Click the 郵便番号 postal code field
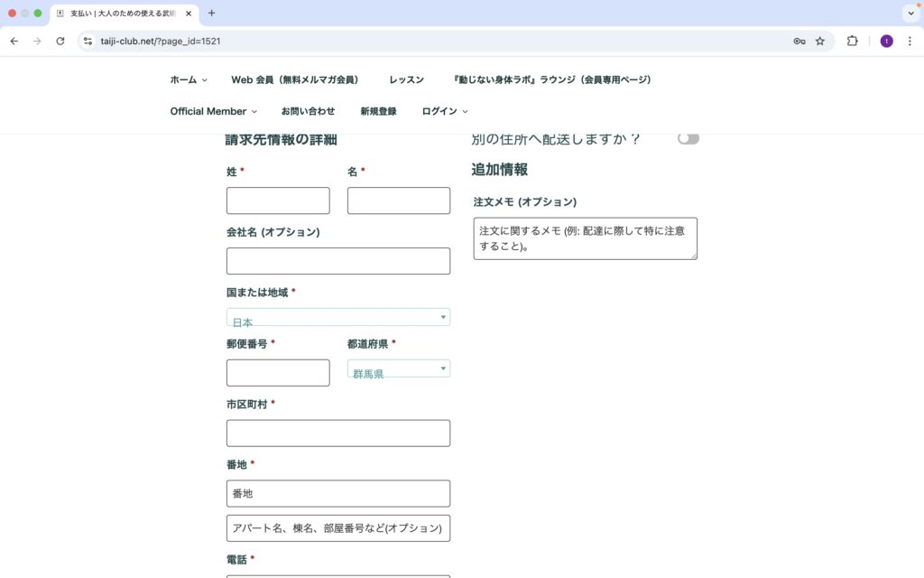The image size is (924, 578). [x=278, y=373]
